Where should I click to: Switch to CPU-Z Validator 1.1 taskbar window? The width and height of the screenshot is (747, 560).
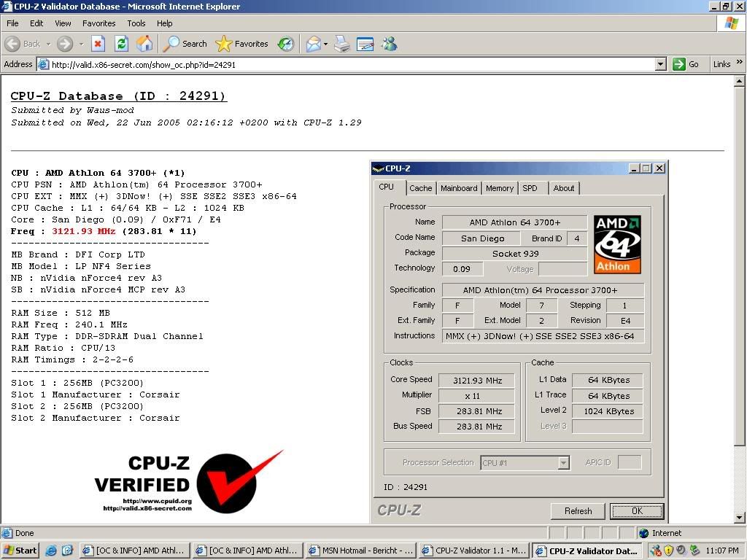[x=474, y=551]
